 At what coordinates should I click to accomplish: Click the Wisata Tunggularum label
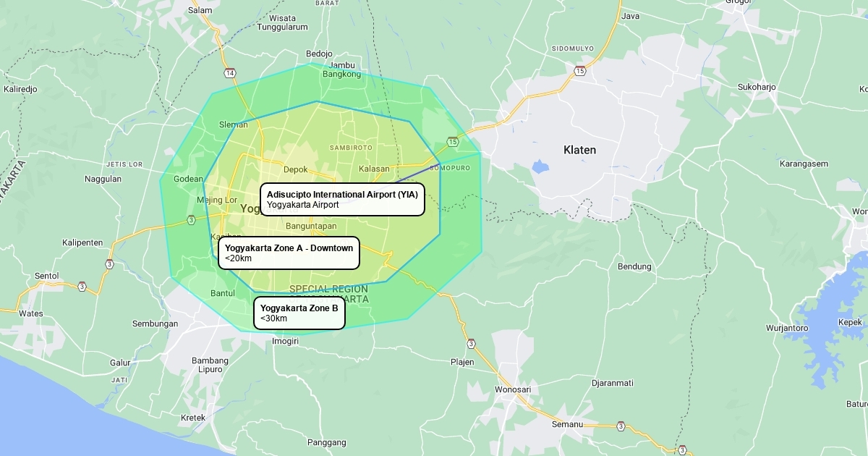pos(282,22)
